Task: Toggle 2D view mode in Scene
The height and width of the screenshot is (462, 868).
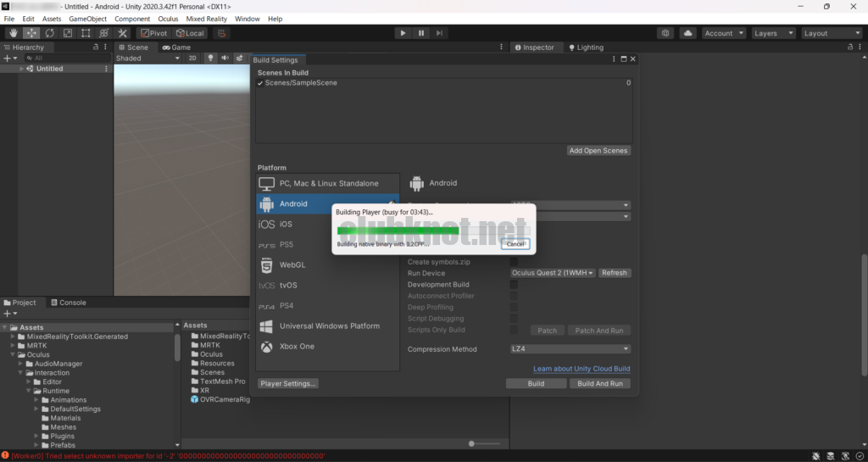Action: [x=192, y=58]
